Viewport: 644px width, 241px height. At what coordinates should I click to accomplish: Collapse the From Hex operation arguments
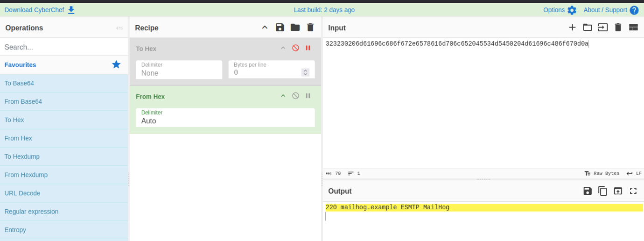[283, 96]
